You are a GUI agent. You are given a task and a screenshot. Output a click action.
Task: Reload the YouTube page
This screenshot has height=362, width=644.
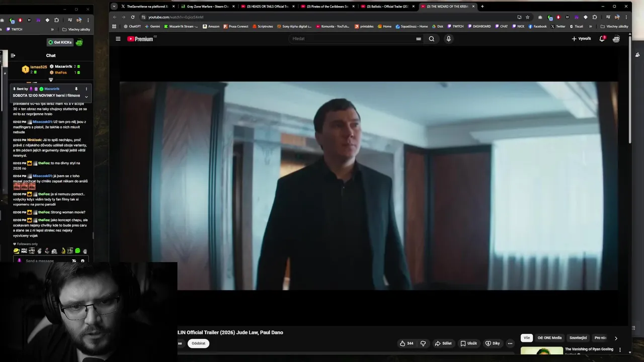click(133, 17)
